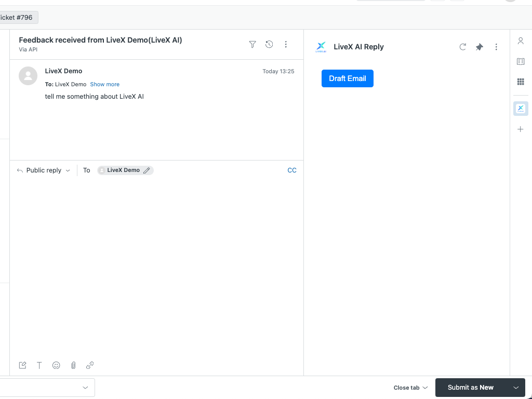
Task: Open the Close tab dropdown
Action: coord(410,388)
